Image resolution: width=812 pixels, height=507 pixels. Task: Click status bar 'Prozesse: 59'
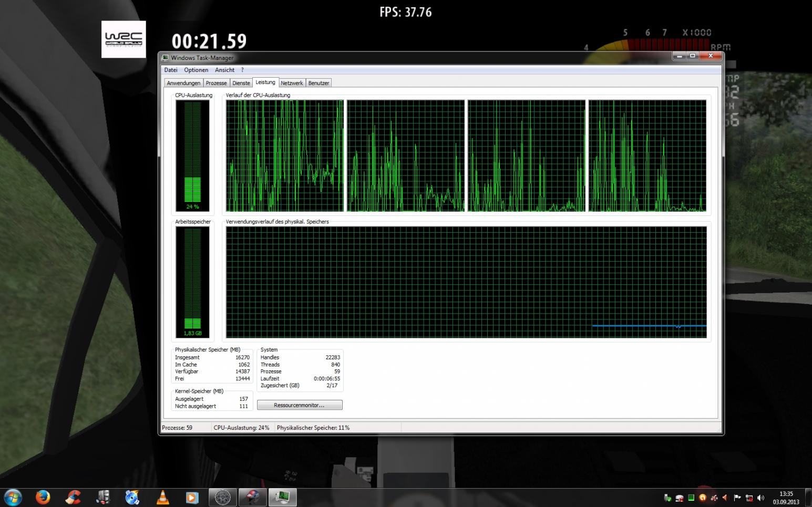click(177, 428)
